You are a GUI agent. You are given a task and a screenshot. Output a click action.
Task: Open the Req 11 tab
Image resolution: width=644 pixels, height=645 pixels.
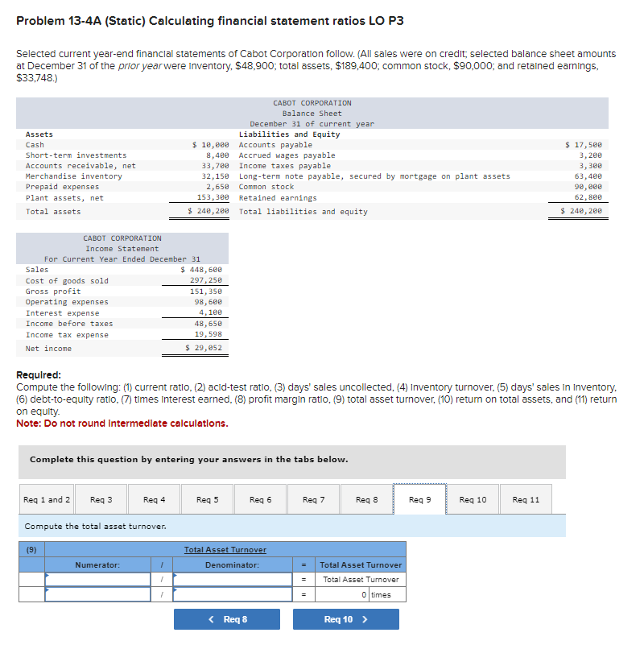[526, 499]
